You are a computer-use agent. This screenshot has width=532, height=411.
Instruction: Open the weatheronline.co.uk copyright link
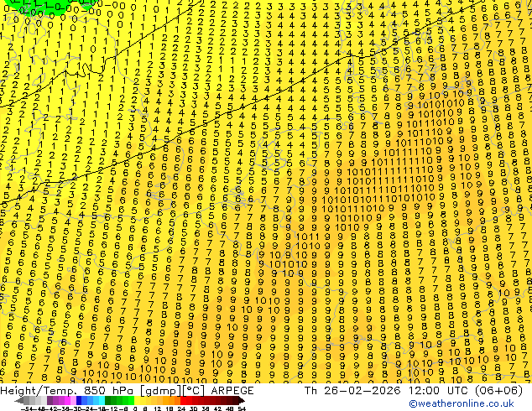coord(462,403)
